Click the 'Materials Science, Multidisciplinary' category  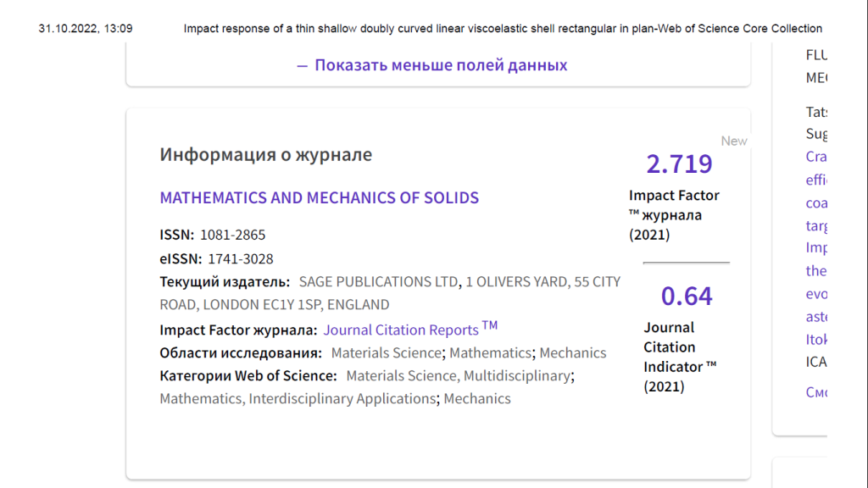(x=458, y=375)
